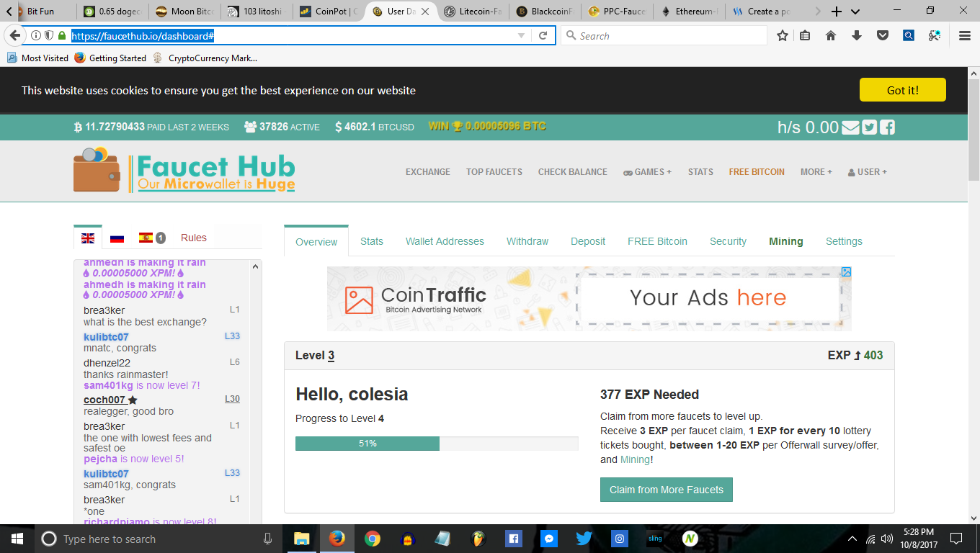
Task: Switch to the CoinPot browser tab
Action: [x=329, y=12]
